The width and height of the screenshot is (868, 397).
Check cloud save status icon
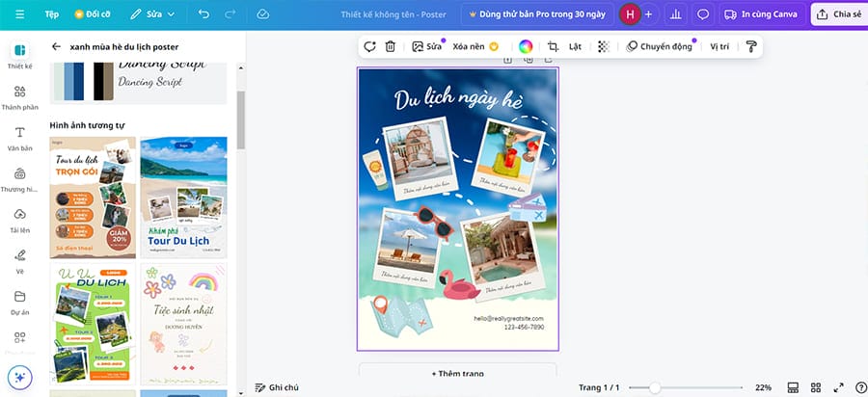263,14
